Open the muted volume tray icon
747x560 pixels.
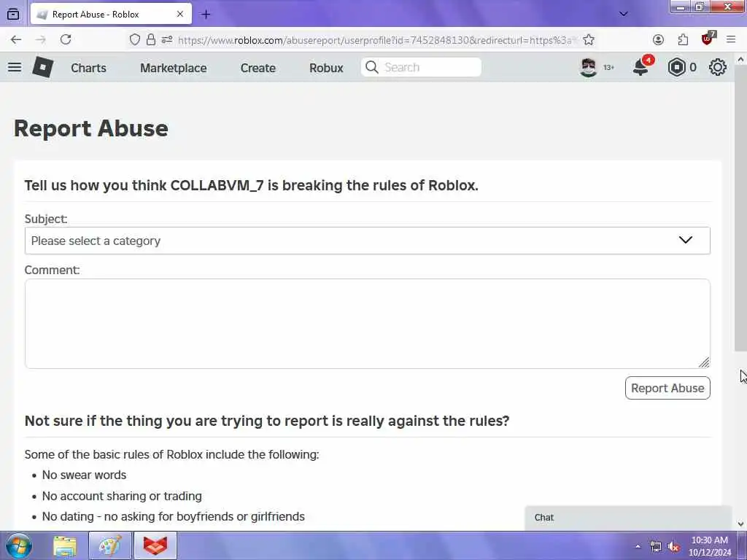pyautogui.click(x=673, y=547)
